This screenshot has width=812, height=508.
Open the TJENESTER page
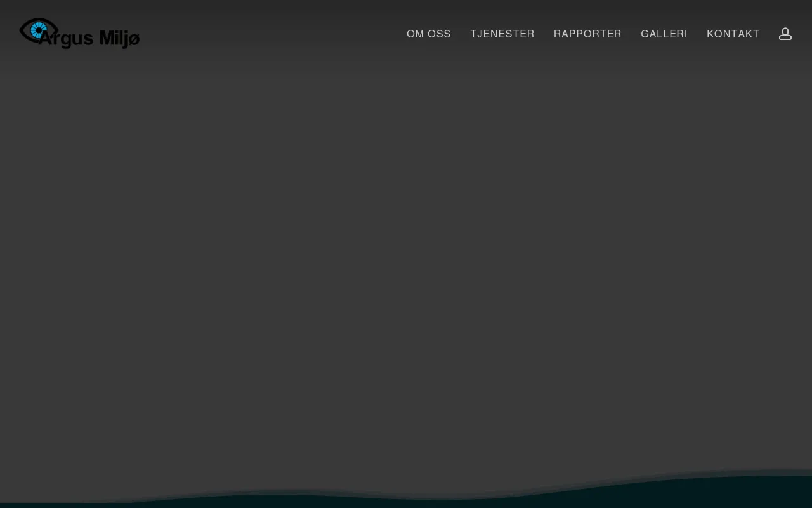(x=502, y=34)
